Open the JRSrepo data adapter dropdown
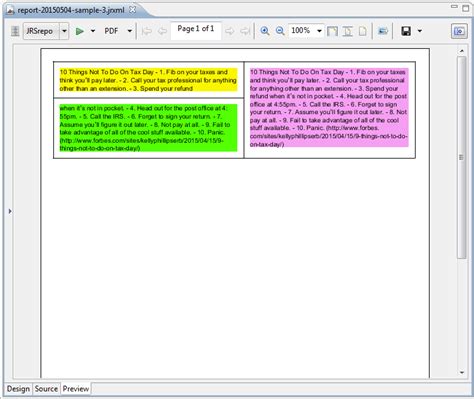The height and width of the screenshot is (399, 474). pos(64,31)
